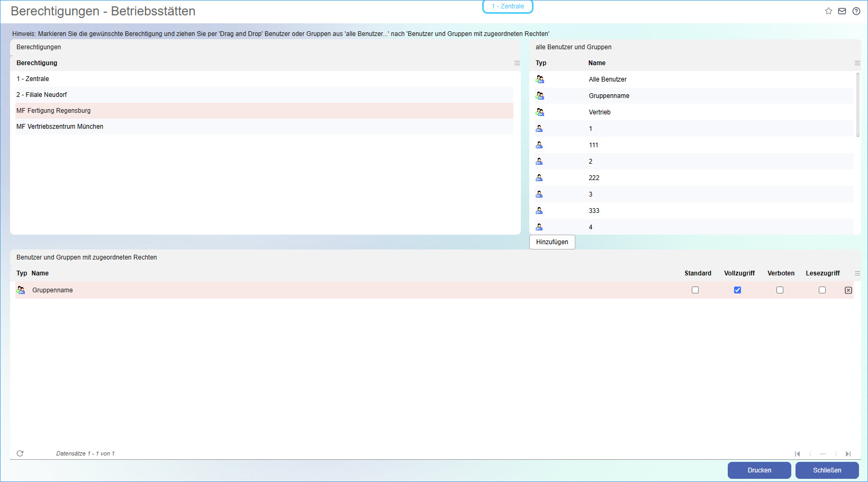This screenshot has width=868, height=482.
Task: Remove Gruppenname row with delete icon
Action: tap(848, 290)
